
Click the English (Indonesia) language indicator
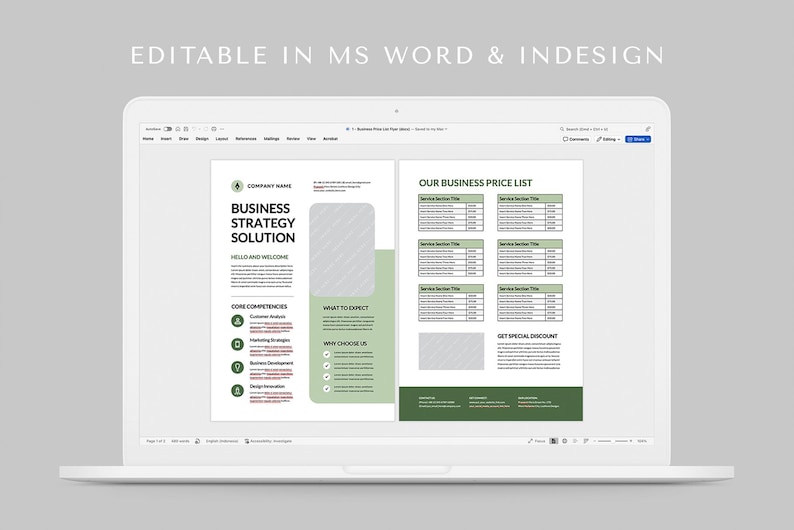tap(222, 441)
